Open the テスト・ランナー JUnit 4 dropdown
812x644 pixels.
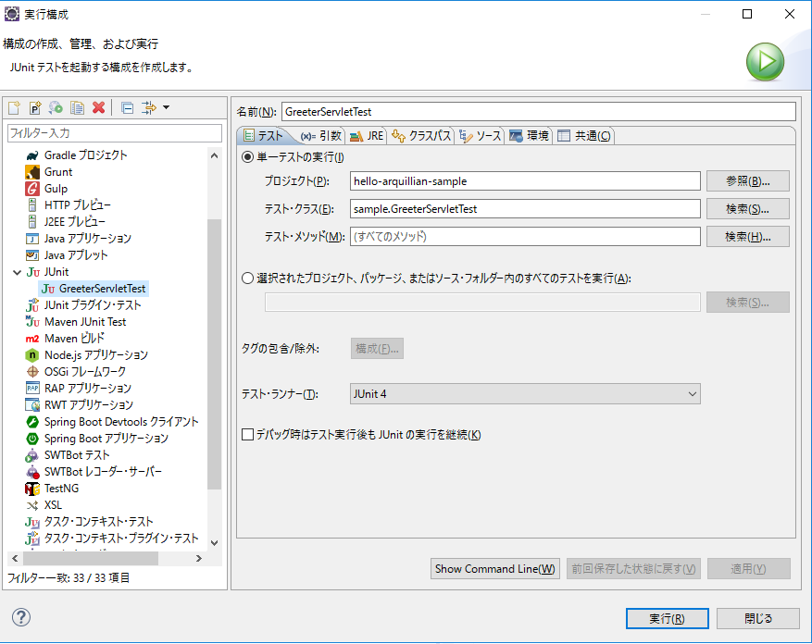click(x=525, y=394)
